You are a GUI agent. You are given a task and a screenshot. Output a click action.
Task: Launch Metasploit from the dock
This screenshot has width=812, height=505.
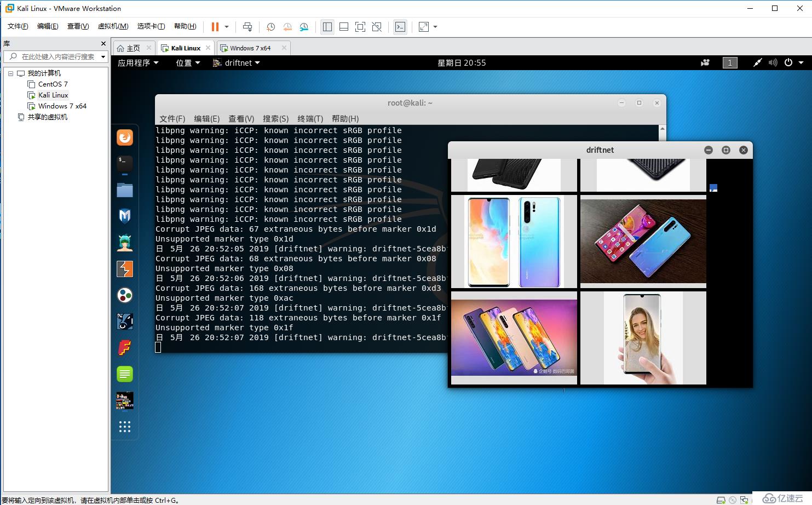[x=125, y=216]
